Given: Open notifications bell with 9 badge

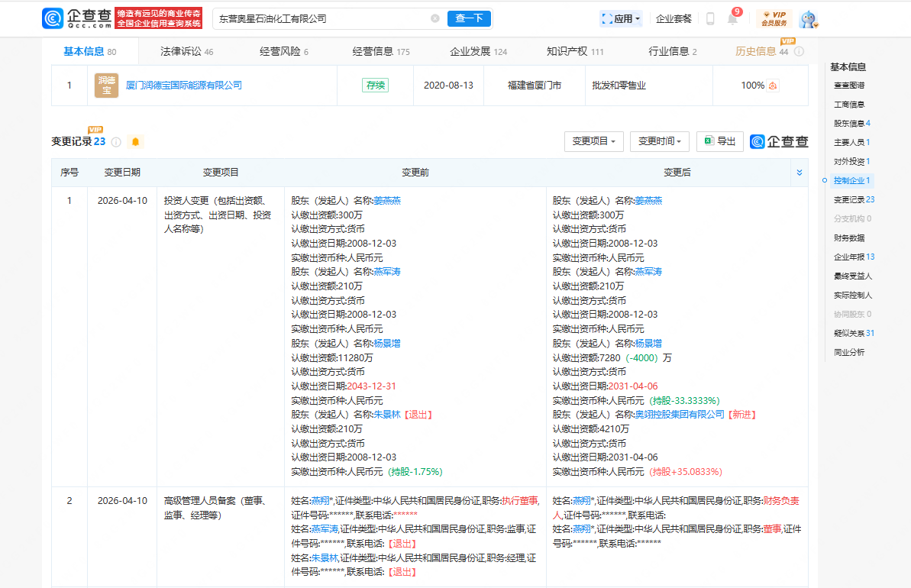Looking at the screenshot, I should coord(732,19).
